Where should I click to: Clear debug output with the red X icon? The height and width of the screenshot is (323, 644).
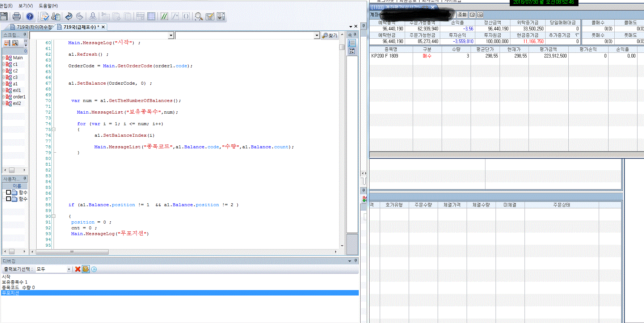click(77, 269)
